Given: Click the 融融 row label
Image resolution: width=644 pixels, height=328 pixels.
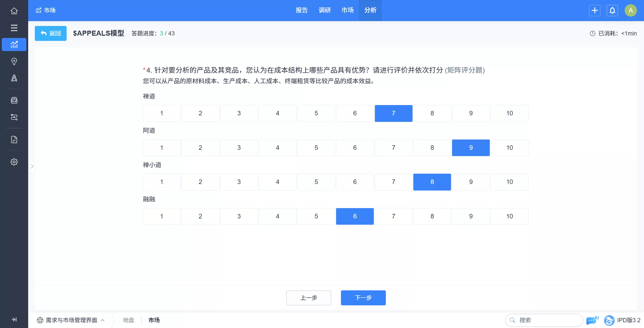Looking at the screenshot, I should (x=149, y=199).
